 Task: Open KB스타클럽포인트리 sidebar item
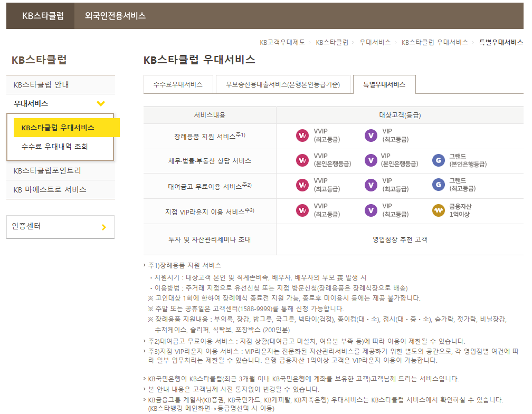[61, 170]
